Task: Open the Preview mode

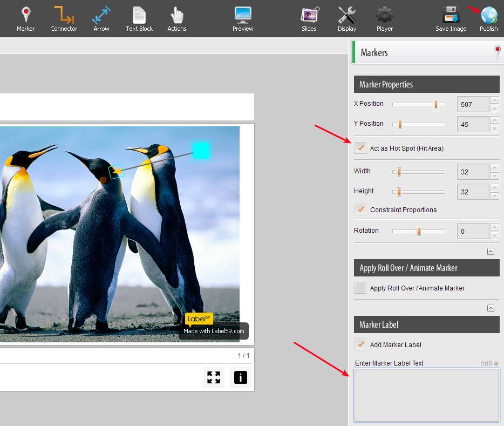Action: tap(243, 18)
